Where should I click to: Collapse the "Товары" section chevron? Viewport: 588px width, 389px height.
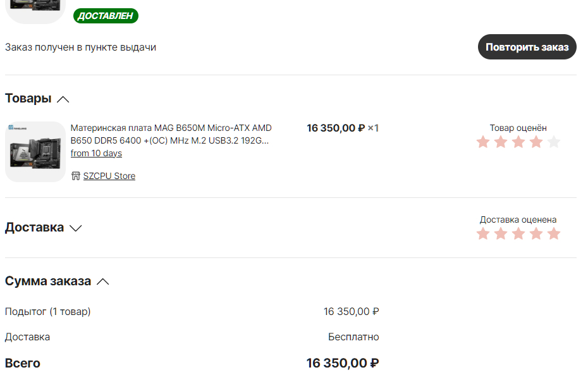pos(63,99)
